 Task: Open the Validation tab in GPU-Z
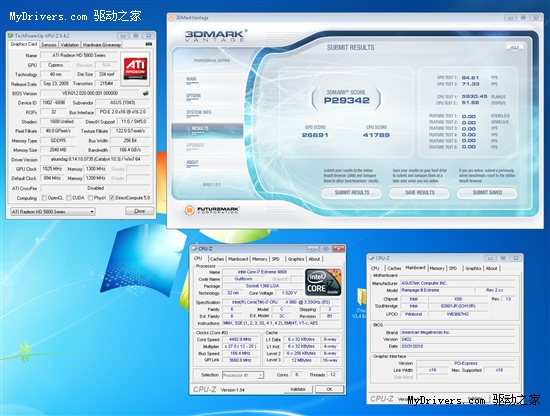[69, 45]
